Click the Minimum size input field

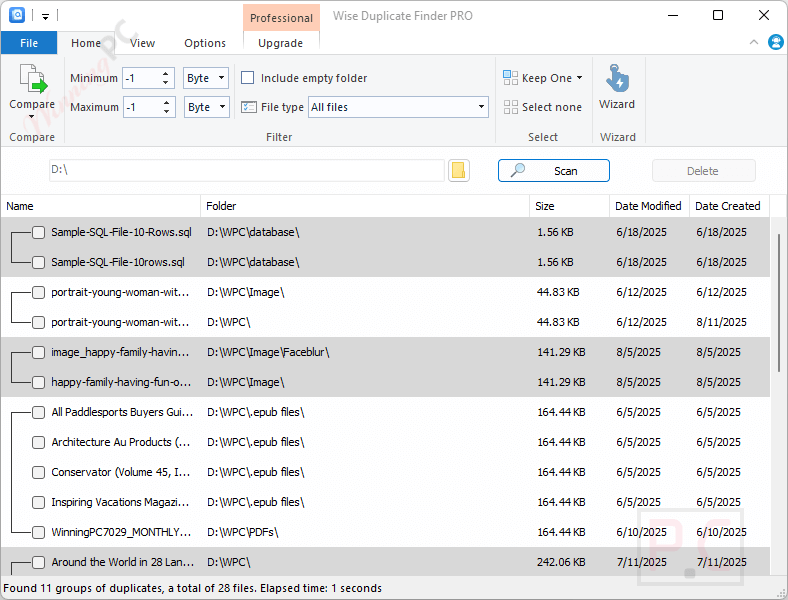pos(142,78)
